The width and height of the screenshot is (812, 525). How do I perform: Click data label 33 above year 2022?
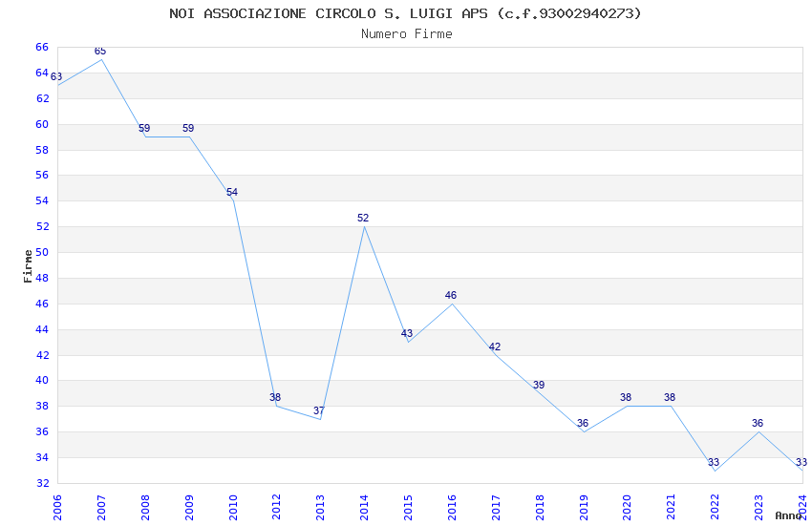pyautogui.click(x=714, y=462)
